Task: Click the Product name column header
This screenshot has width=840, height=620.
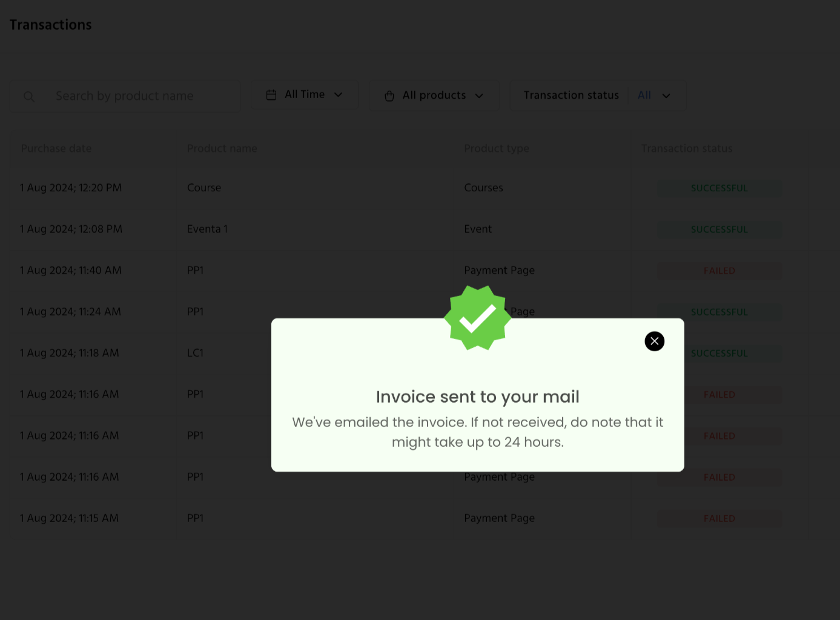Action: click(222, 148)
